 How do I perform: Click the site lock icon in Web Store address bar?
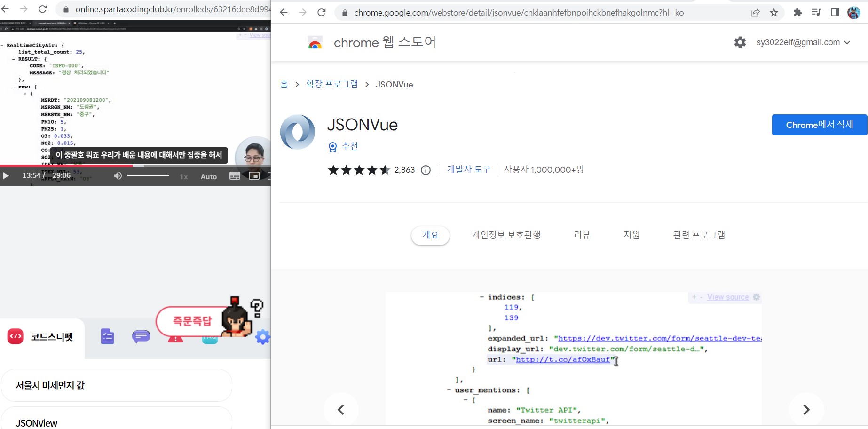tap(345, 13)
